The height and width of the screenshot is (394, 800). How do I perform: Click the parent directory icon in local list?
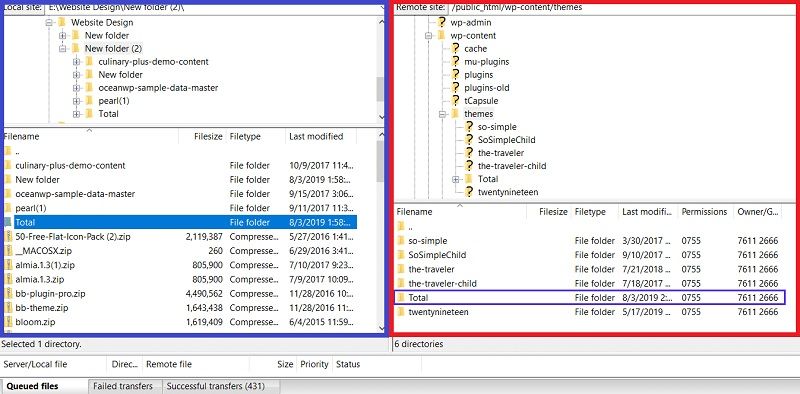tap(8, 151)
